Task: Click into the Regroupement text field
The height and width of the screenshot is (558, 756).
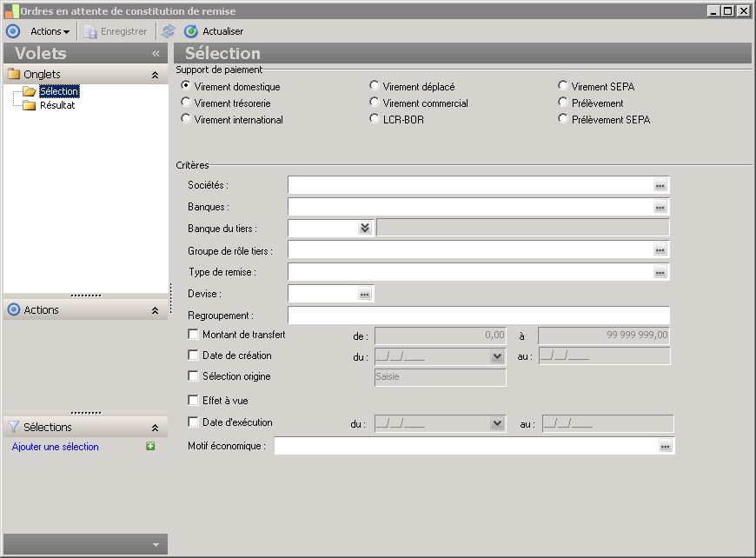Action: pos(478,316)
